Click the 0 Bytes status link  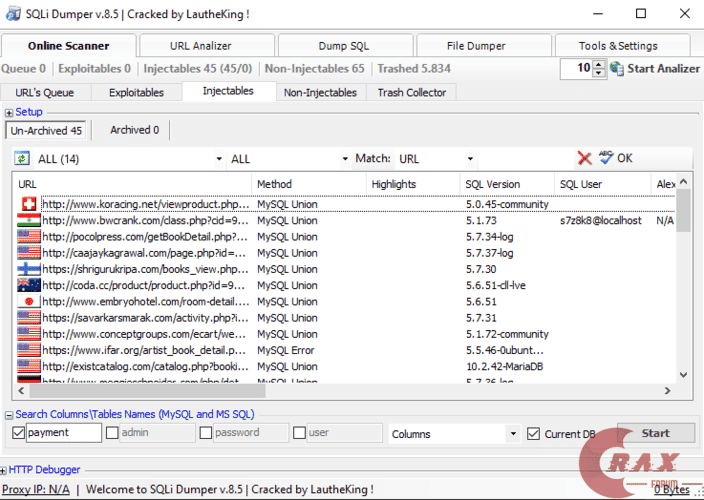672,490
